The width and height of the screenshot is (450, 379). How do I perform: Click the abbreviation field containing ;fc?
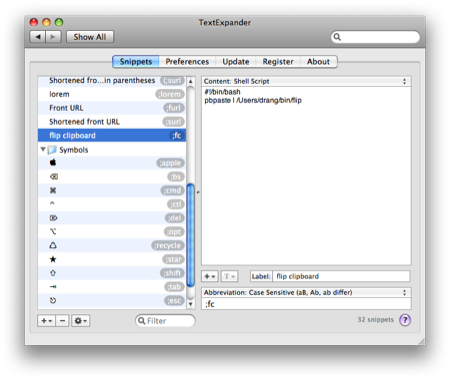[x=306, y=304]
